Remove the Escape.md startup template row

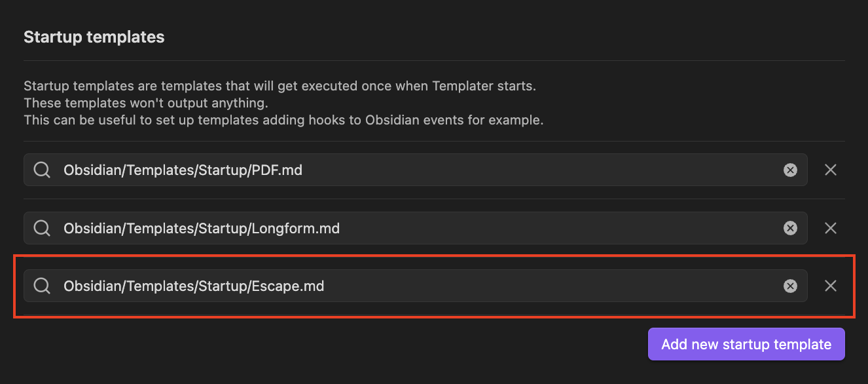point(831,286)
